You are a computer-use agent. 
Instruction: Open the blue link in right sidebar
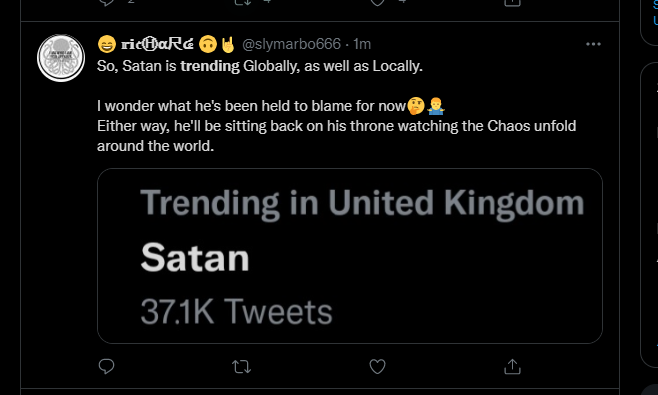655,13
